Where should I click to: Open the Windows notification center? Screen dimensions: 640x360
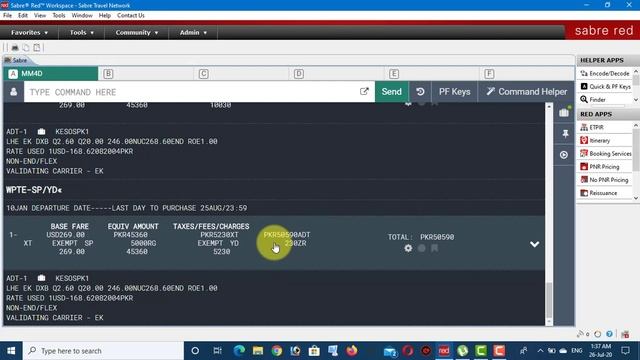point(625,351)
